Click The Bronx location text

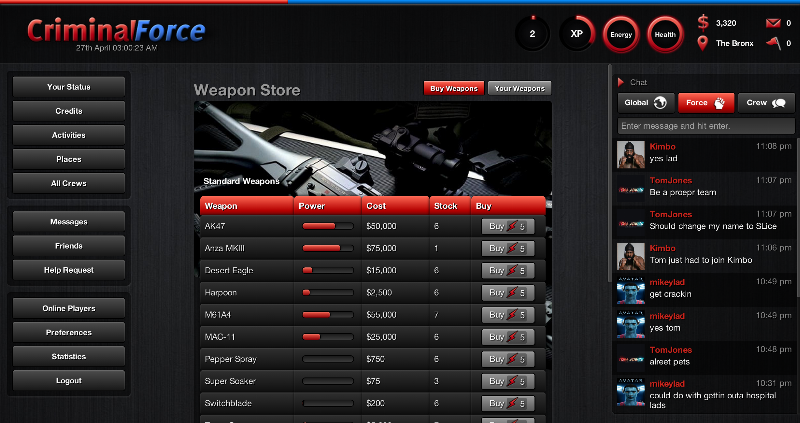click(734, 43)
